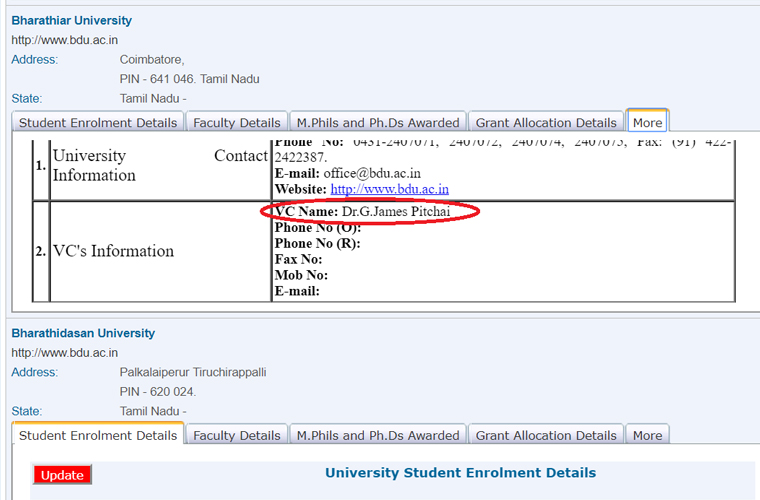
Task: Click the University Student Enrolment Details heading
Action: coord(460,473)
